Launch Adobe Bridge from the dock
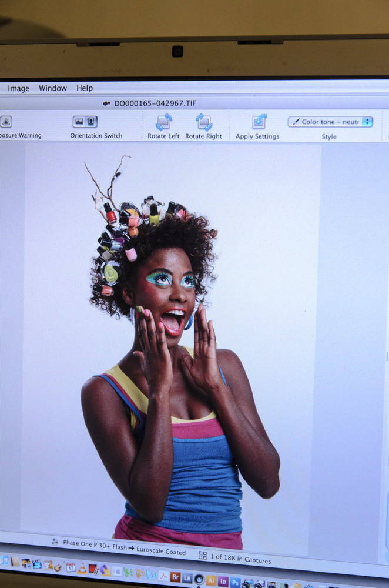Image resolution: width=389 pixels, height=588 pixels. coord(175,577)
